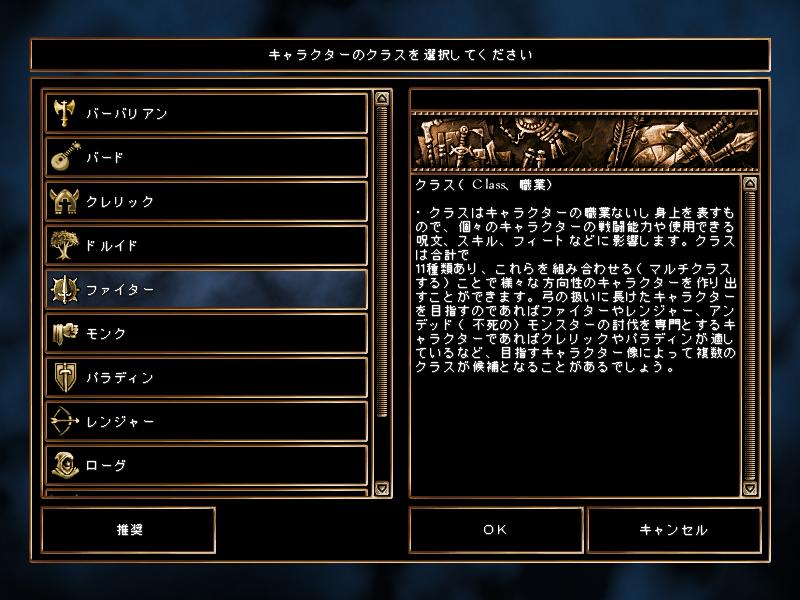Click the キャンセル button
Screen dimensions: 800x600
pos(674,530)
